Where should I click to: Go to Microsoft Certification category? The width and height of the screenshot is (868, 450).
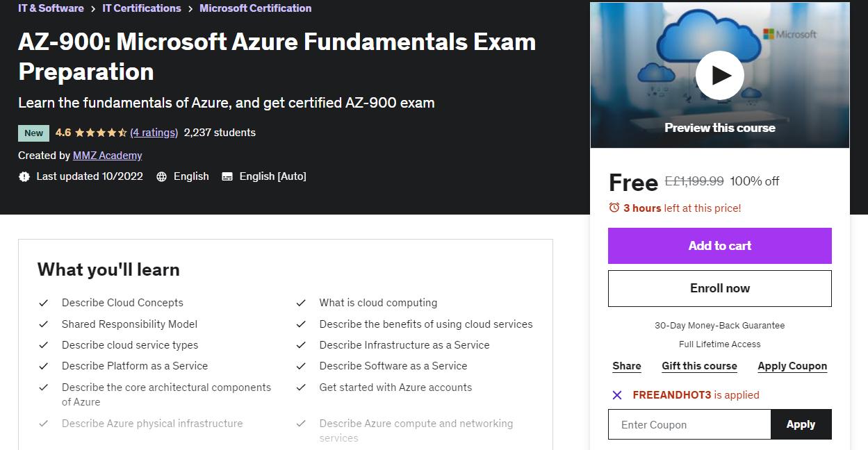[x=255, y=8]
